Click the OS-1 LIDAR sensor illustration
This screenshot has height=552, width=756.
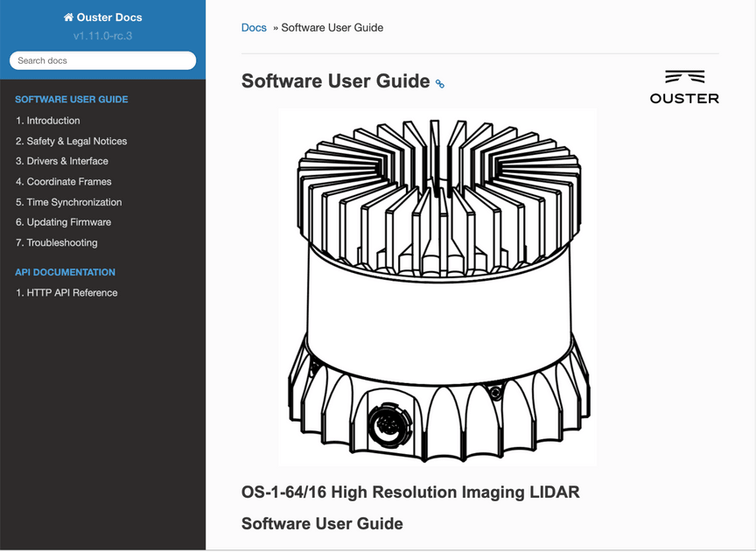tap(437, 287)
